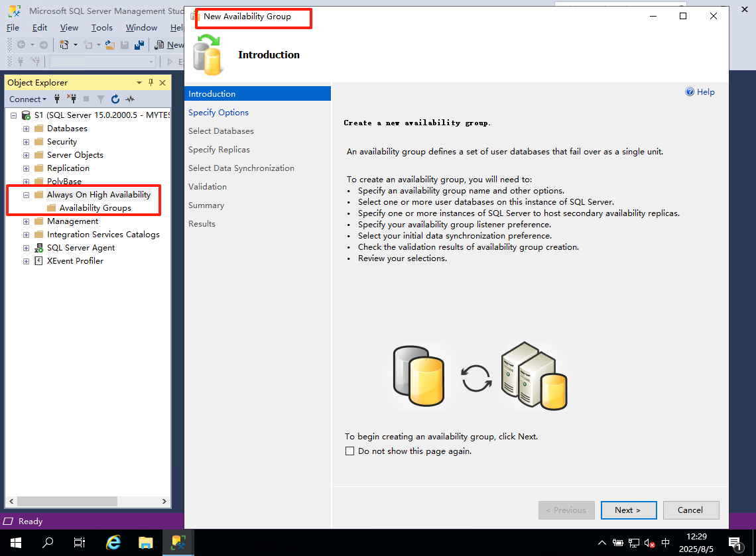Click the Save All icon in SSMS toolbar
Screen dimensions: 756x556
(x=139, y=45)
